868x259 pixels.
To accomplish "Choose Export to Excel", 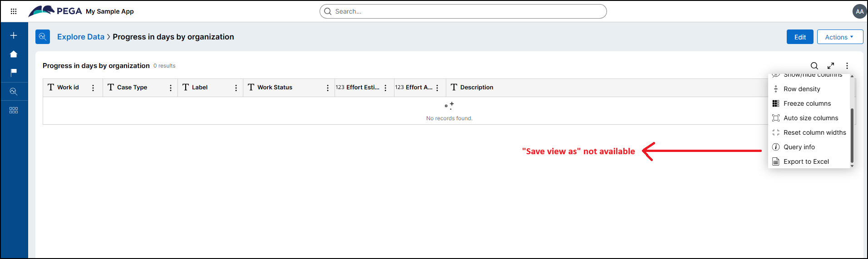I will pos(809,161).
